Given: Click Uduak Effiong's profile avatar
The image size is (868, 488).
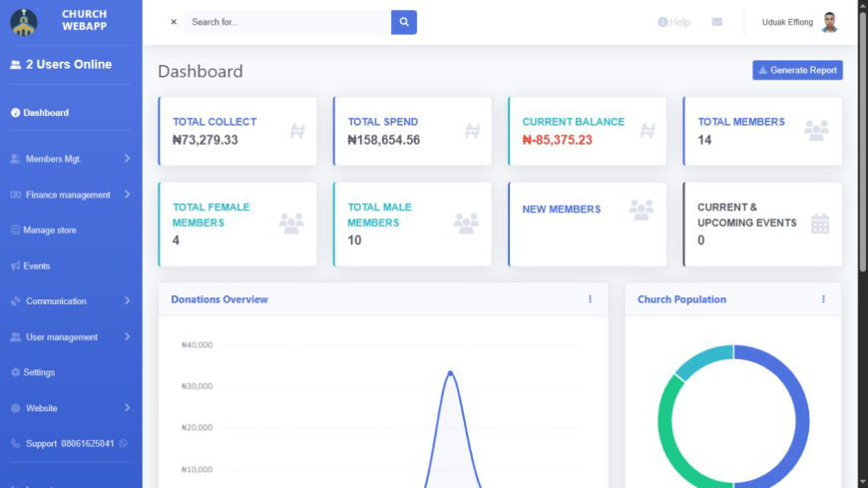Looking at the screenshot, I should coord(829,22).
